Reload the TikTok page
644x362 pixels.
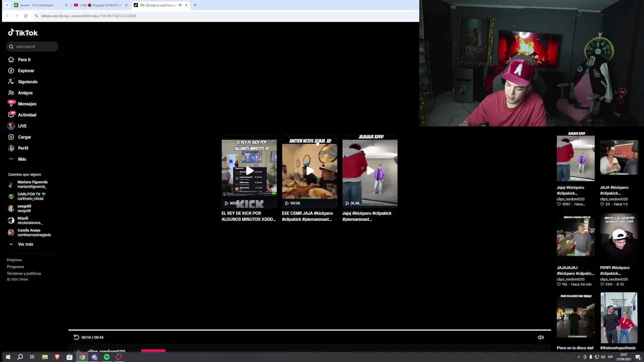point(26,16)
